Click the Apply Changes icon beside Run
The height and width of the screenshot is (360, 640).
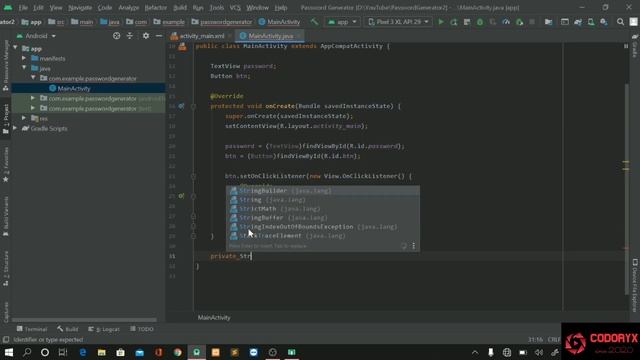tap(453, 22)
